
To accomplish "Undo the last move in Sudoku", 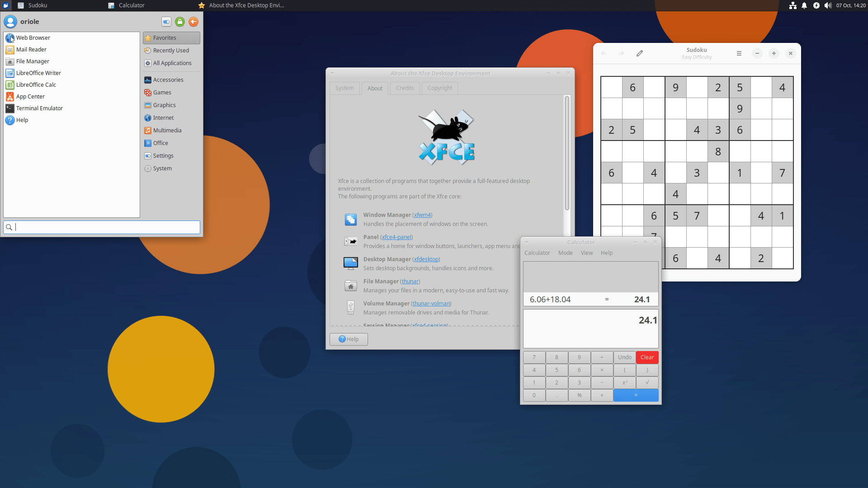I will click(x=604, y=53).
